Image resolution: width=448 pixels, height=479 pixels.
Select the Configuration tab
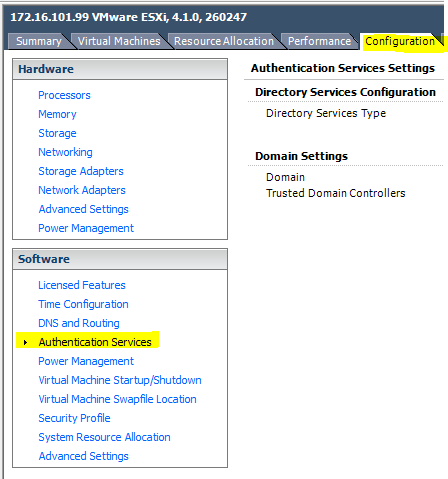pyautogui.click(x=400, y=41)
